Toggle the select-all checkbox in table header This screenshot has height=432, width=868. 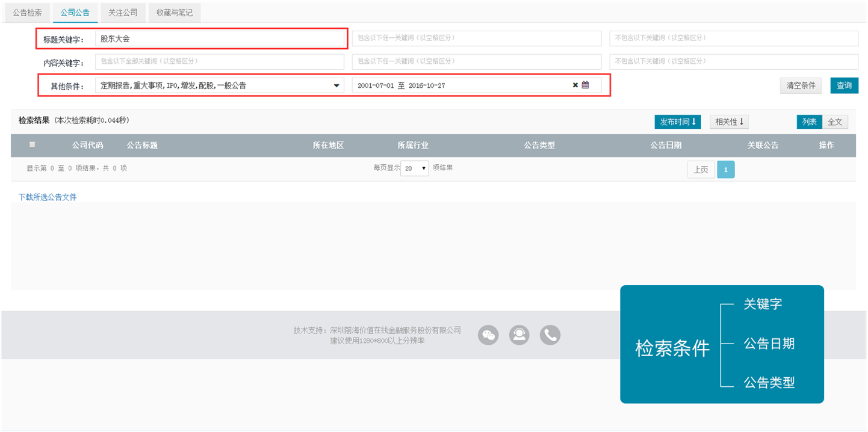[33, 144]
